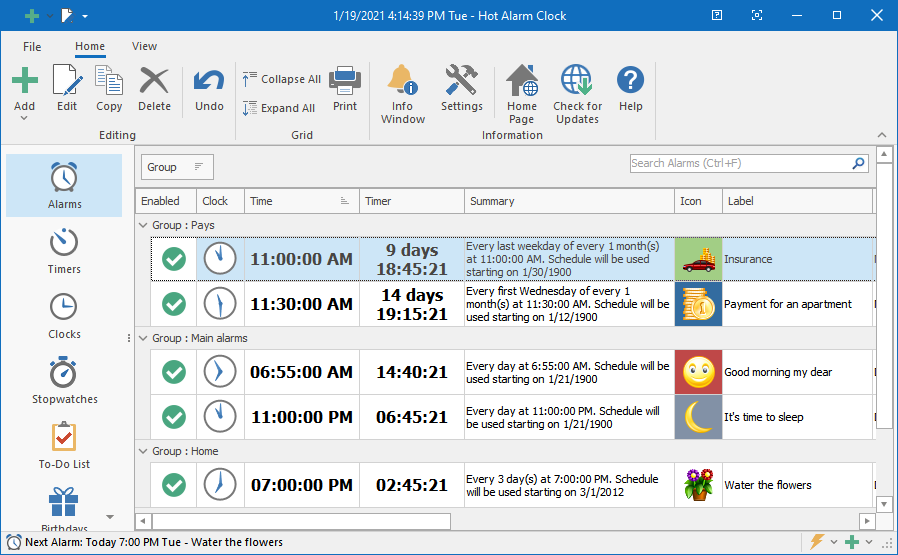Open the File menu
The image size is (898, 555).
(32, 46)
